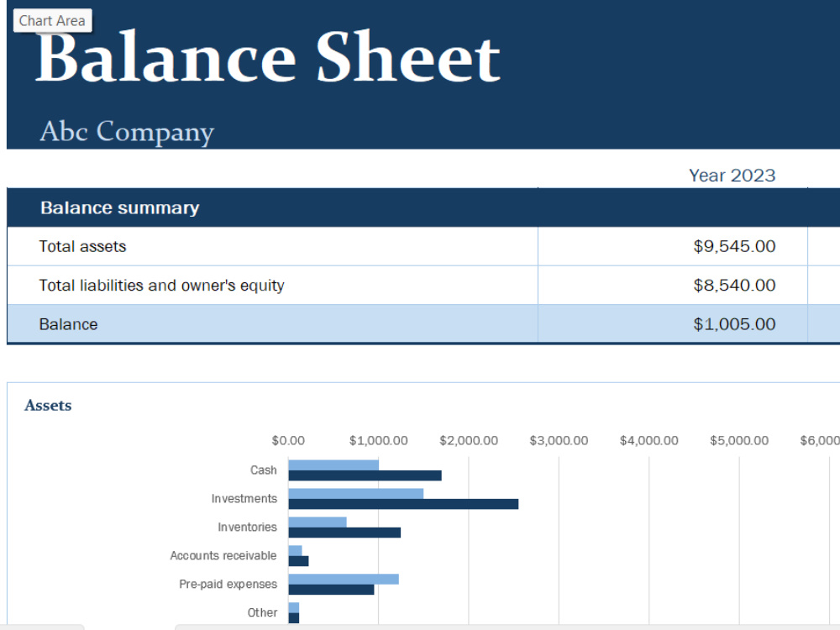
Task: Select the Year 2023 column header
Action: pyautogui.click(x=732, y=176)
